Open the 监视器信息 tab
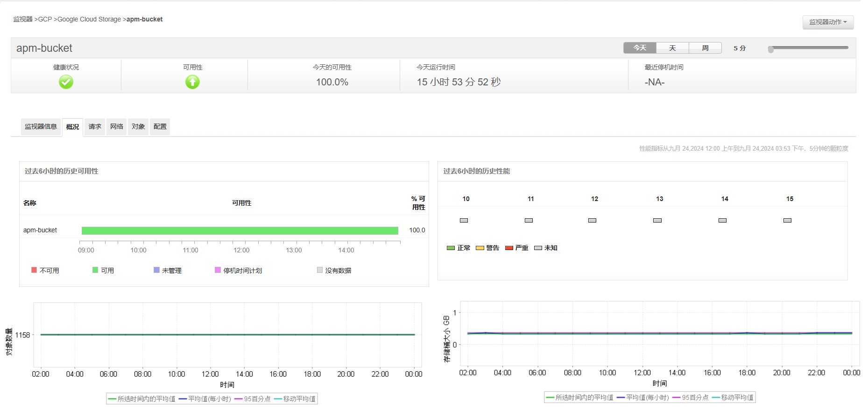This screenshot has width=868, height=411. [41, 126]
